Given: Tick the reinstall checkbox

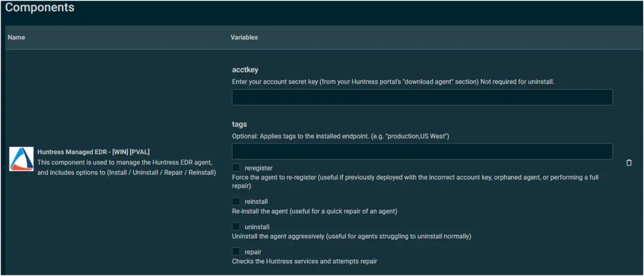Looking at the screenshot, I should pos(236,201).
